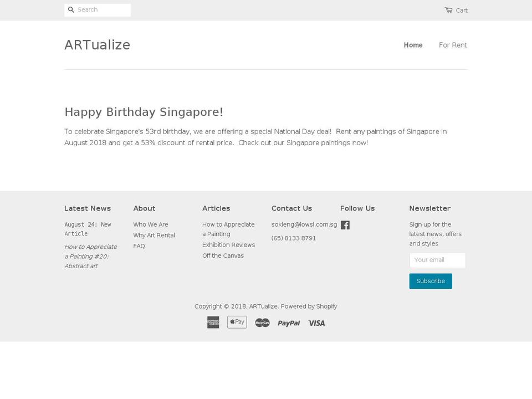
Task: Open the Off the Canvas link
Action: pos(223,256)
